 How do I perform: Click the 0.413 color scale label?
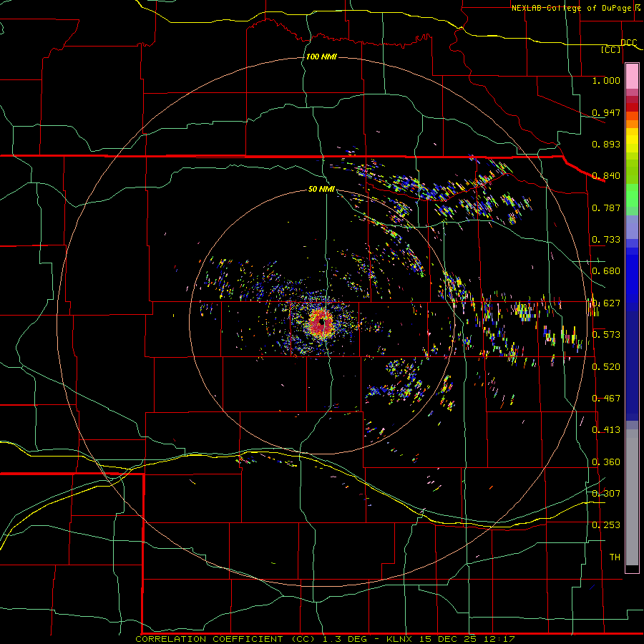pos(606,430)
